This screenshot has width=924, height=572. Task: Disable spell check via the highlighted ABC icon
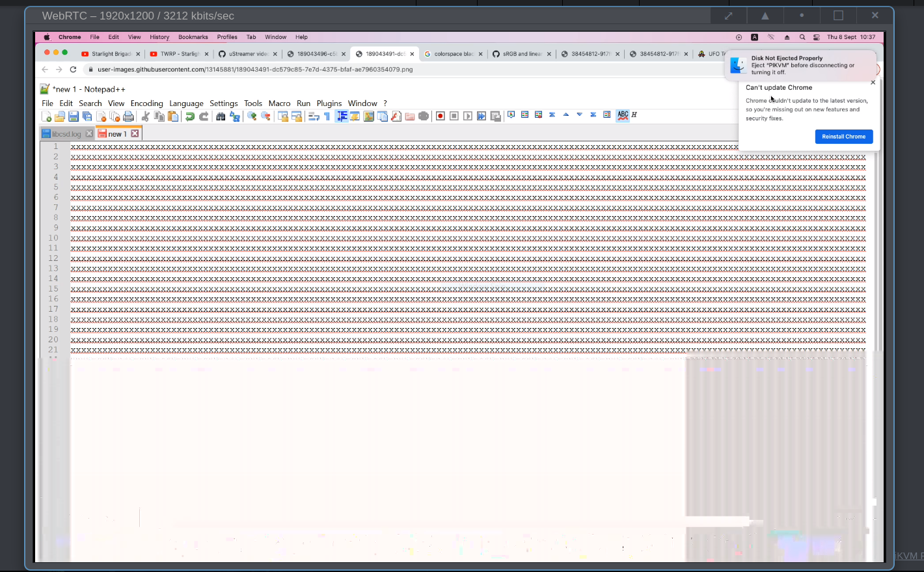623,115
